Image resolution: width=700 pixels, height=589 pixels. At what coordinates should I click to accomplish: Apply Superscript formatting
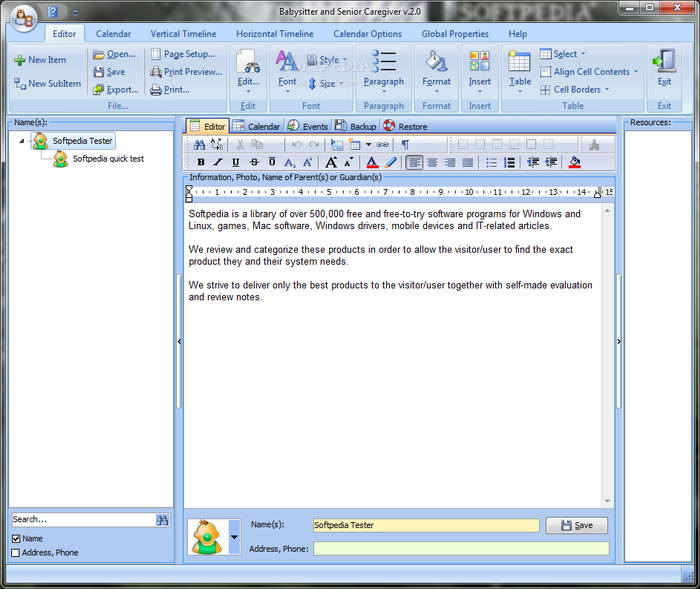308,163
